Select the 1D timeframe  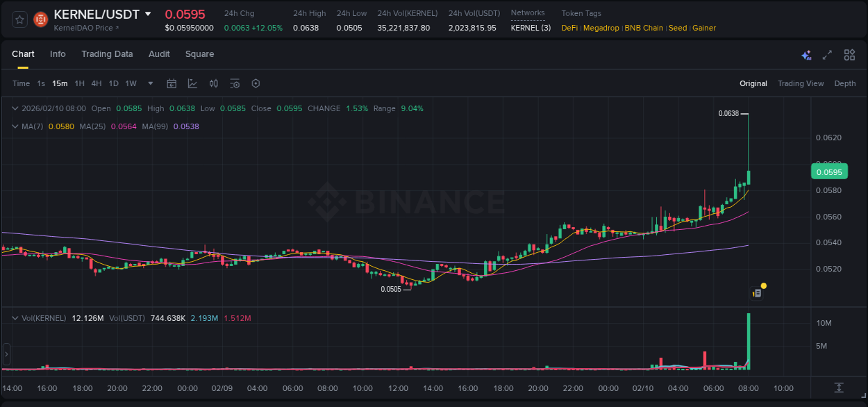(112, 83)
